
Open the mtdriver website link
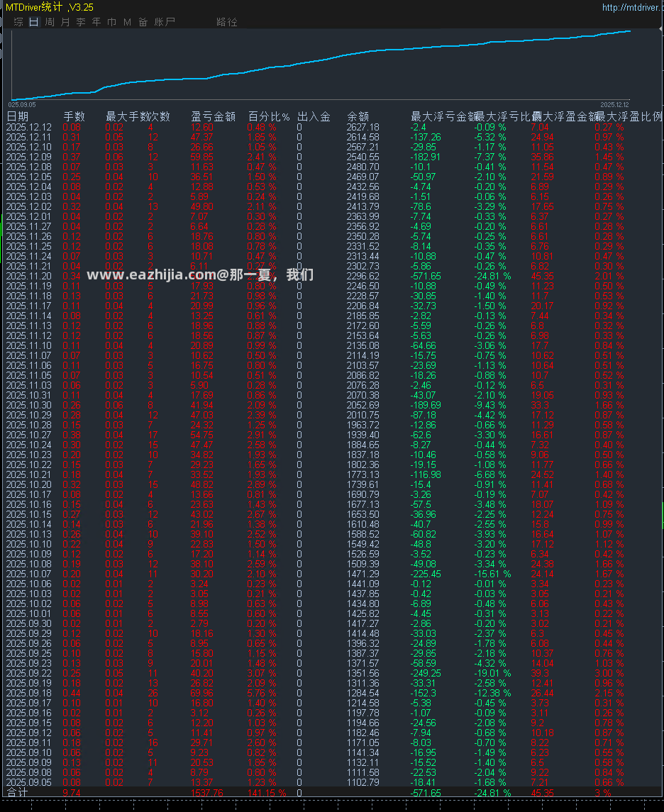point(632,7)
